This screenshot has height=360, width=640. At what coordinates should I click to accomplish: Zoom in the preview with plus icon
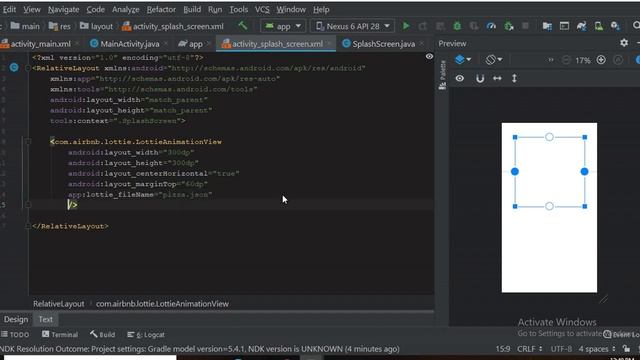tap(601, 60)
